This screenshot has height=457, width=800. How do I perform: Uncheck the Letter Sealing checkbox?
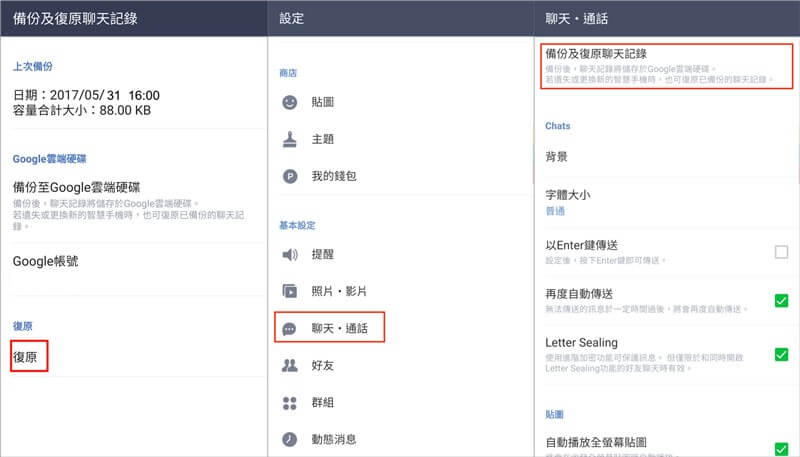(781, 354)
